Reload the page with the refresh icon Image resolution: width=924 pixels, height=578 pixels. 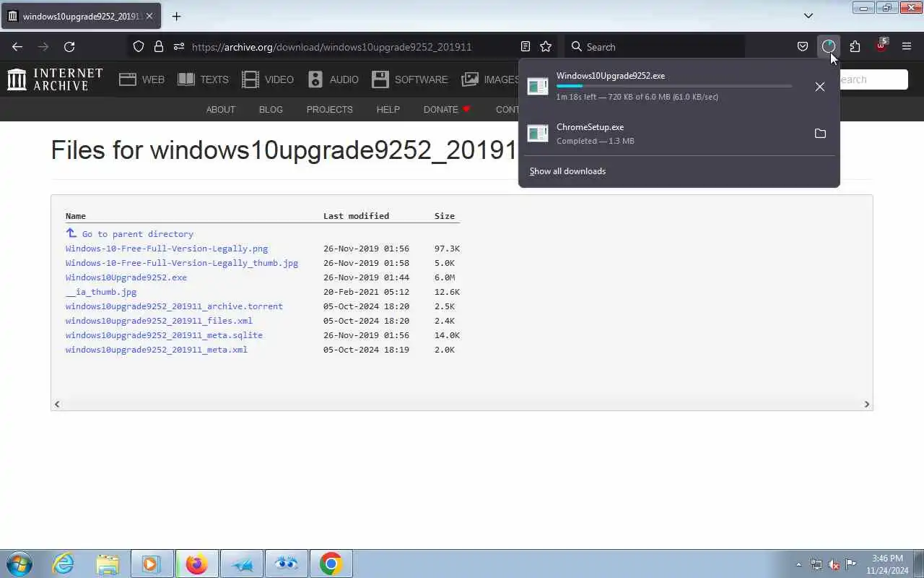pos(69,46)
